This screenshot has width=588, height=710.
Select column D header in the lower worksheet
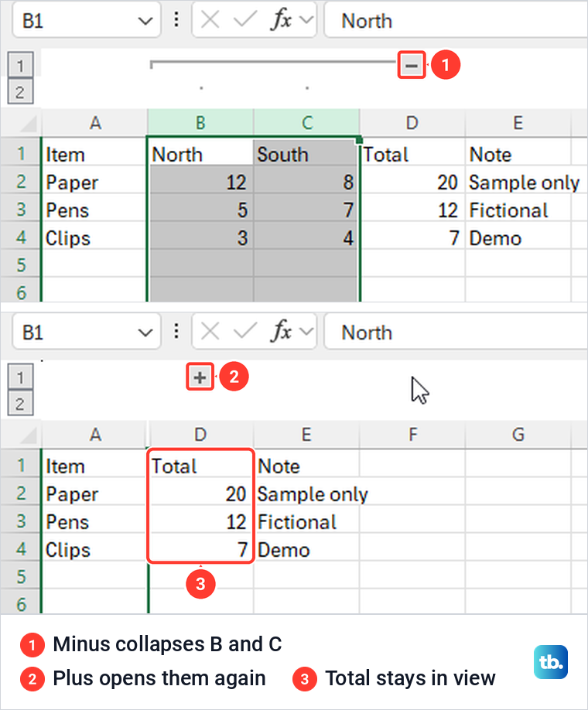pyautogui.click(x=200, y=435)
